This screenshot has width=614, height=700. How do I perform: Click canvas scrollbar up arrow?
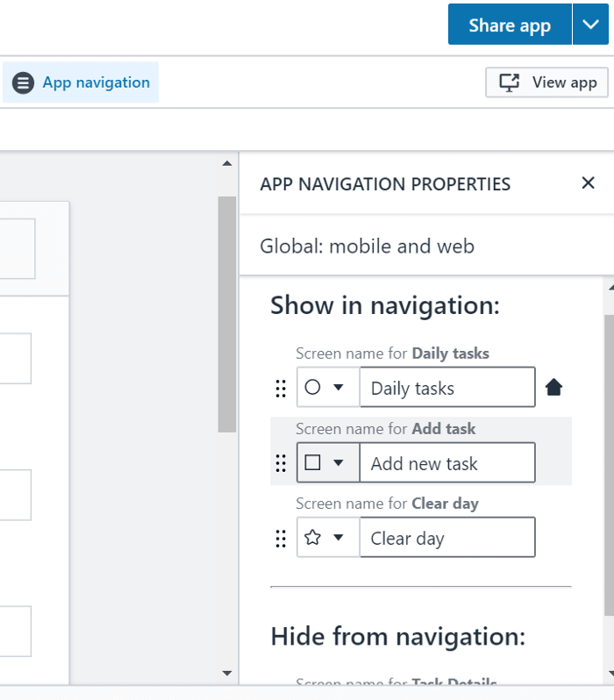coord(227,163)
